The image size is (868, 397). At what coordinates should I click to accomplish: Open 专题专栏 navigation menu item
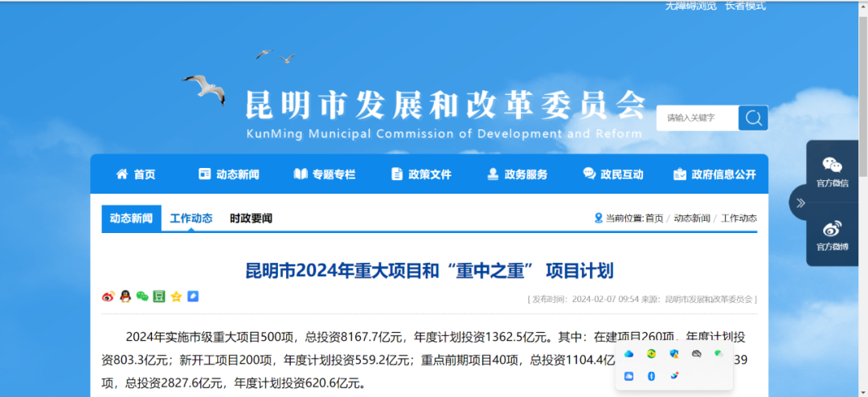325,174
